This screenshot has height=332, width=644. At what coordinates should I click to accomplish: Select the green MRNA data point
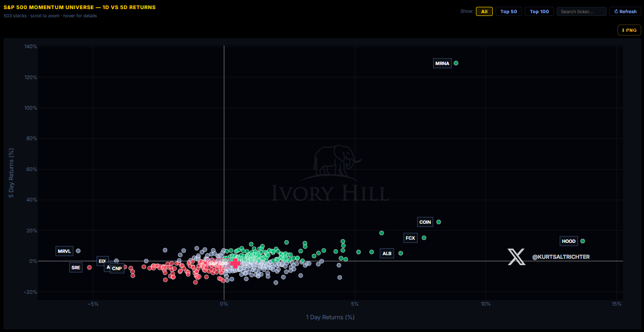[x=456, y=63]
